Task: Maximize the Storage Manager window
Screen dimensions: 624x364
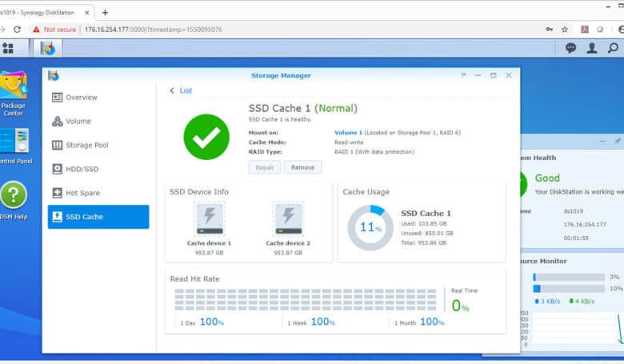Action: 494,75
